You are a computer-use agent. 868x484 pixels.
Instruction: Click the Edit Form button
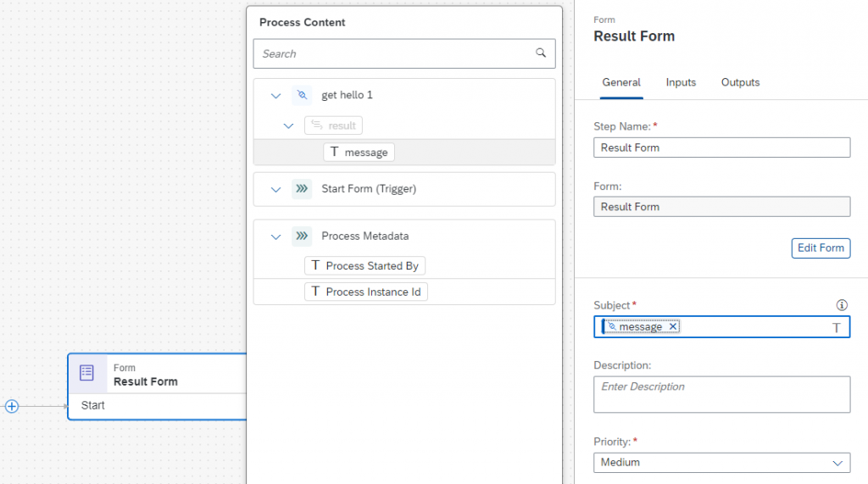point(821,248)
